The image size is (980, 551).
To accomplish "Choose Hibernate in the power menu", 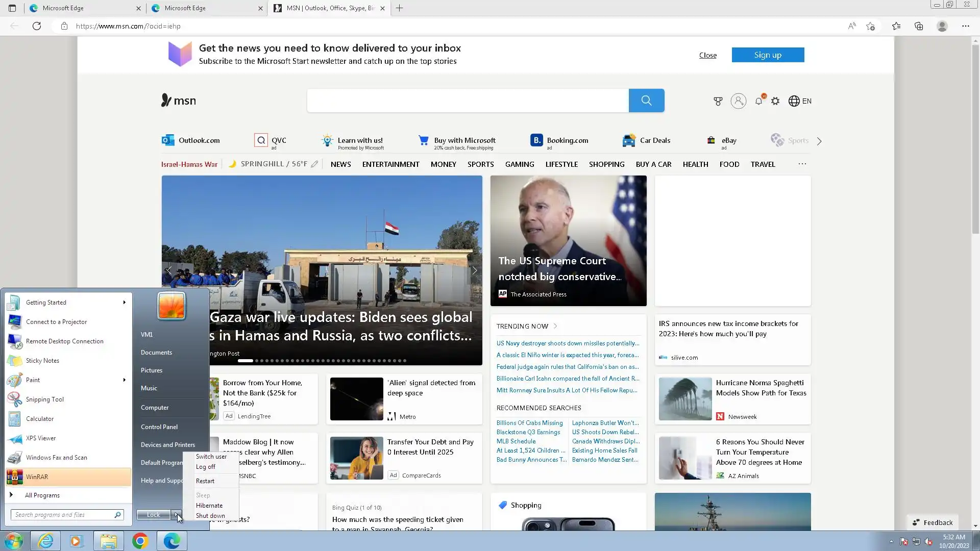I will tap(209, 506).
